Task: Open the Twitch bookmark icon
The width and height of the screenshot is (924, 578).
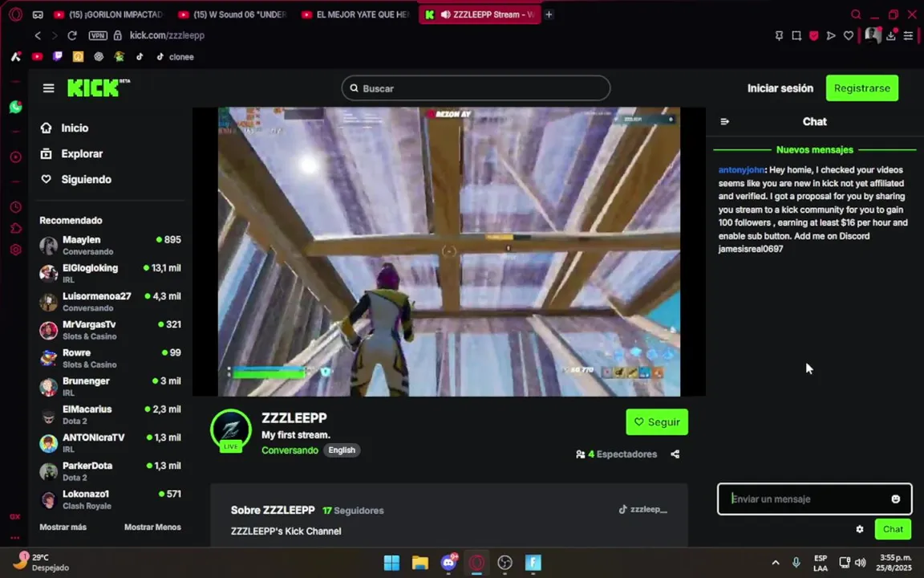Action: coord(57,57)
